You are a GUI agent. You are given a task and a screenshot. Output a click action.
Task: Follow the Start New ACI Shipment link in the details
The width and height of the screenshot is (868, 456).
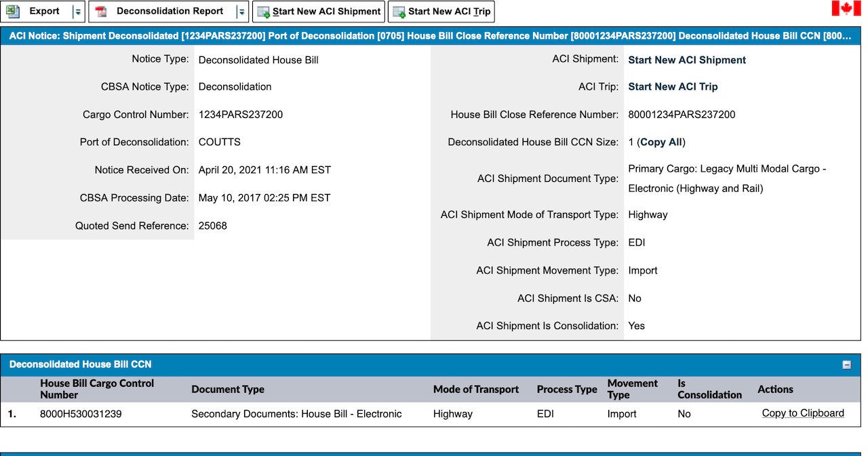(686, 60)
